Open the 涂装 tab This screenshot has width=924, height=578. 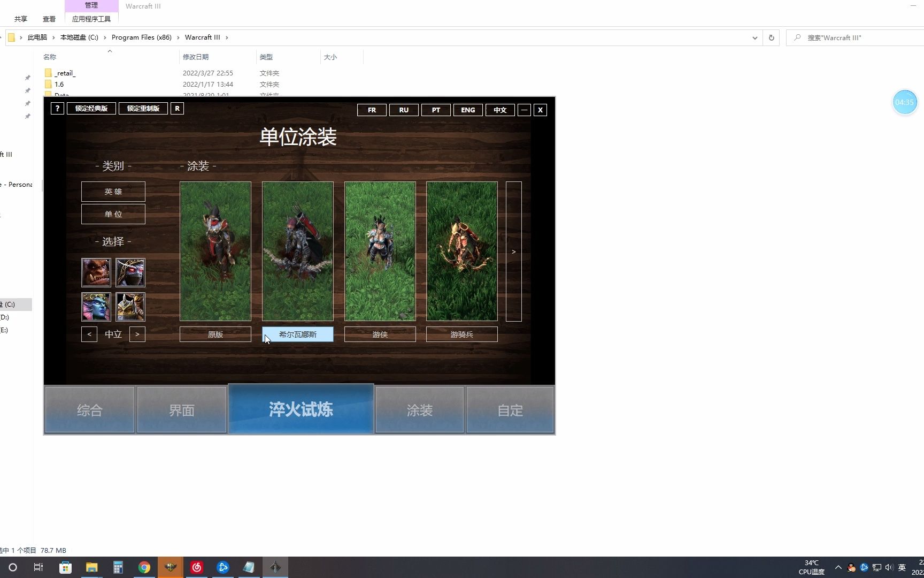(x=420, y=410)
